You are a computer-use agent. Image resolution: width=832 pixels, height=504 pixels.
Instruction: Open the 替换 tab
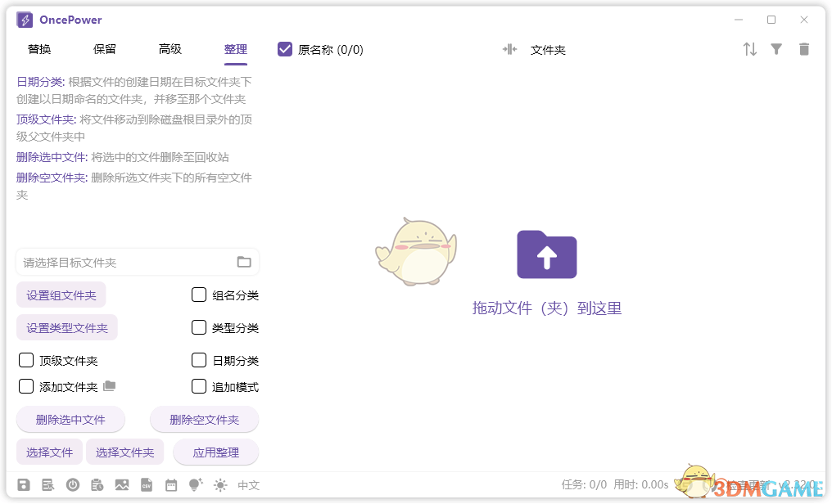pos(38,49)
